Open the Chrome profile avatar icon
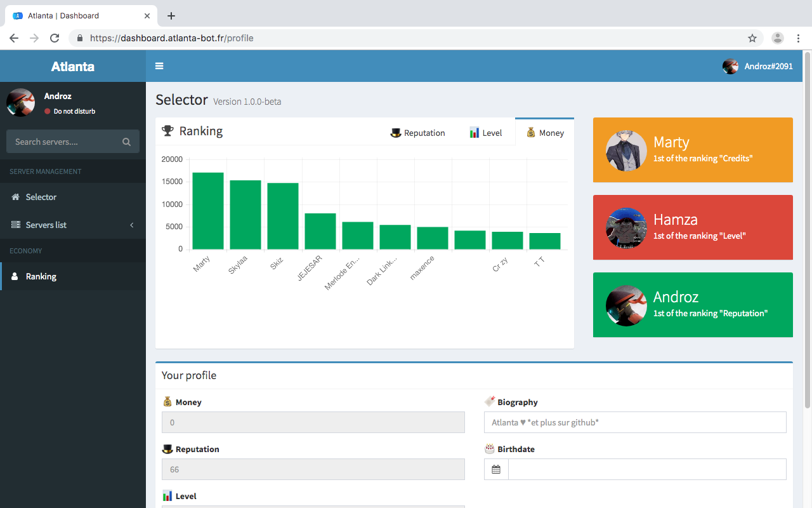The height and width of the screenshot is (508, 812). click(777, 38)
